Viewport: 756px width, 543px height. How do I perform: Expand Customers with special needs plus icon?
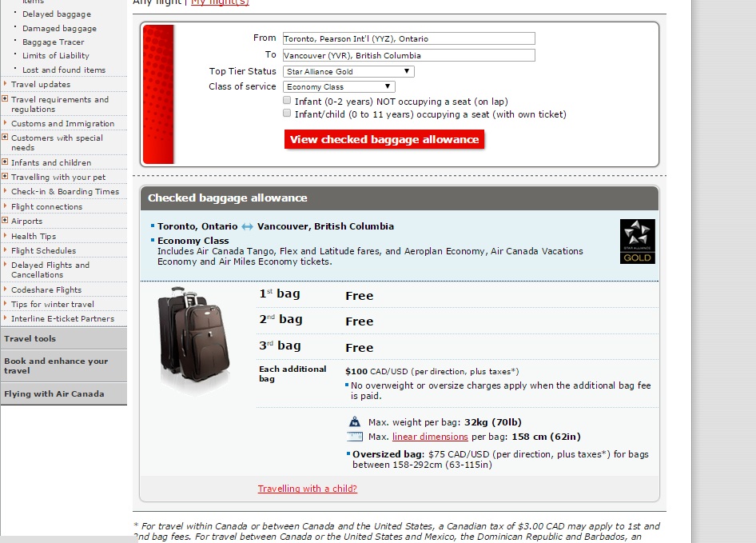point(5,138)
